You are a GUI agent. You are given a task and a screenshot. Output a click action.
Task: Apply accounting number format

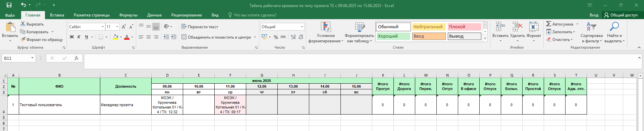click(x=264, y=37)
